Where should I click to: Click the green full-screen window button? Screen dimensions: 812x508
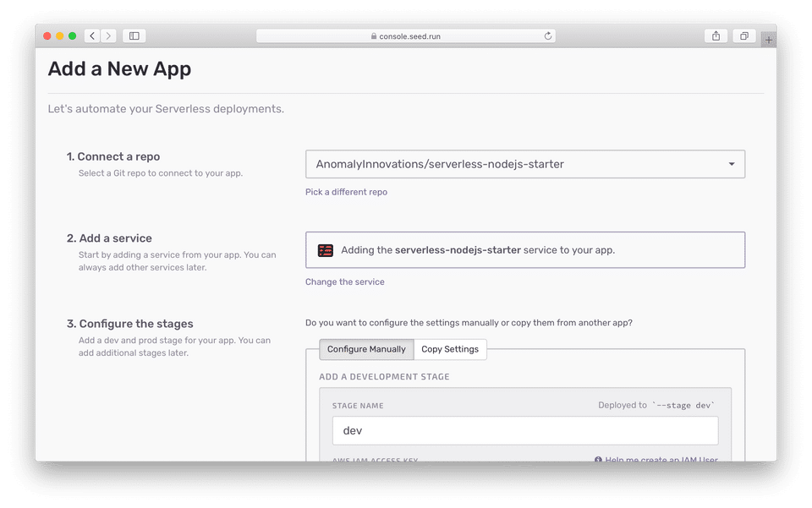73,36
